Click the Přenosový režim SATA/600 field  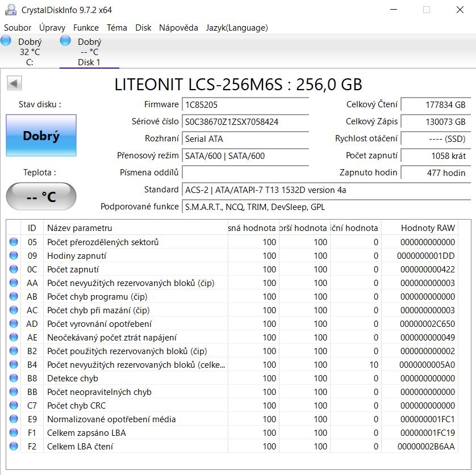pos(245,155)
